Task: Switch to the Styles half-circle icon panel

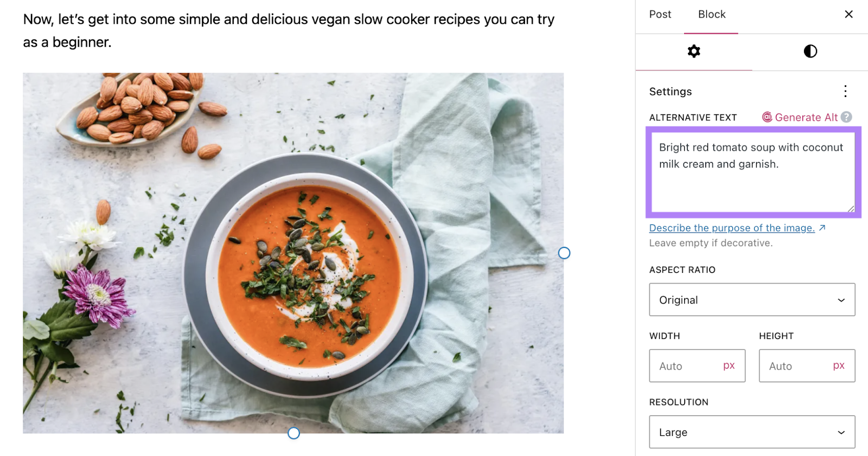Action: point(810,52)
